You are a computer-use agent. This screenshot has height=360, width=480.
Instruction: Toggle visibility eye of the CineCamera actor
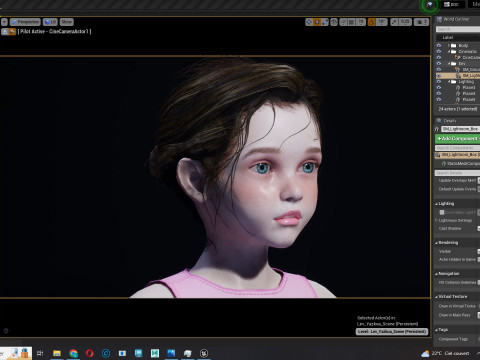pos(439,57)
